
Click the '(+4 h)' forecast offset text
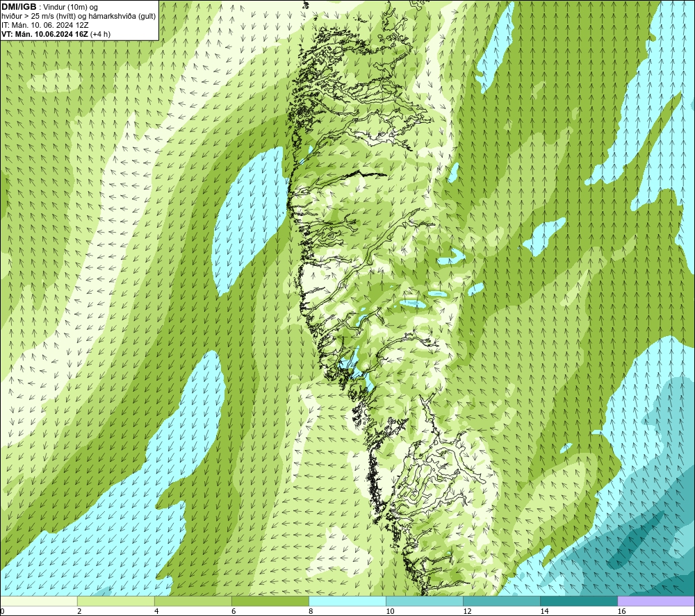[100, 34]
